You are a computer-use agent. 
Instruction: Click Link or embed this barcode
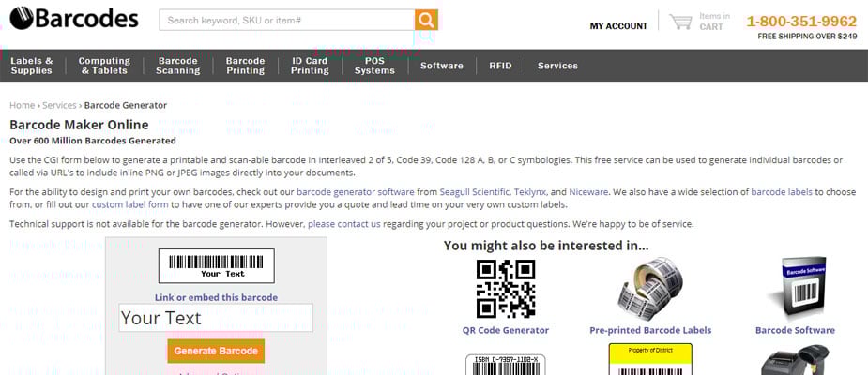tap(216, 297)
